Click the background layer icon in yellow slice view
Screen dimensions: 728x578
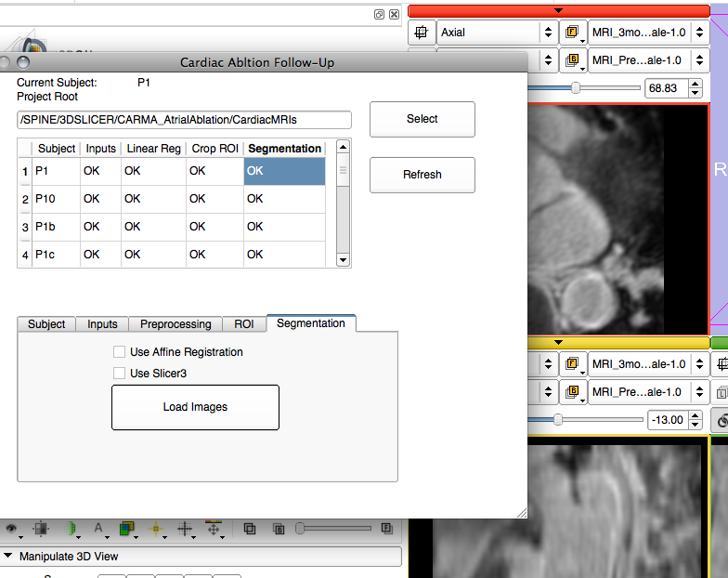click(x=573, y=392)
